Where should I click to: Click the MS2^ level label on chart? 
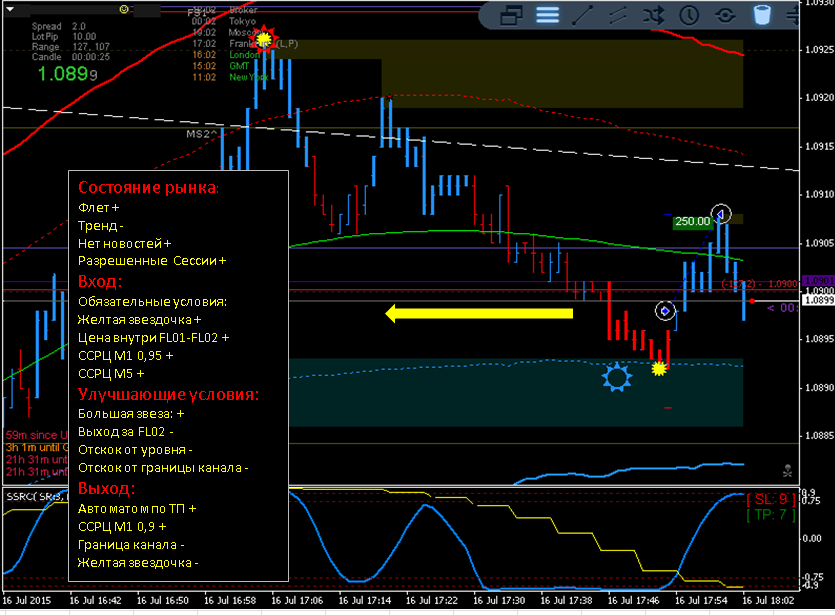pos(201,134)
